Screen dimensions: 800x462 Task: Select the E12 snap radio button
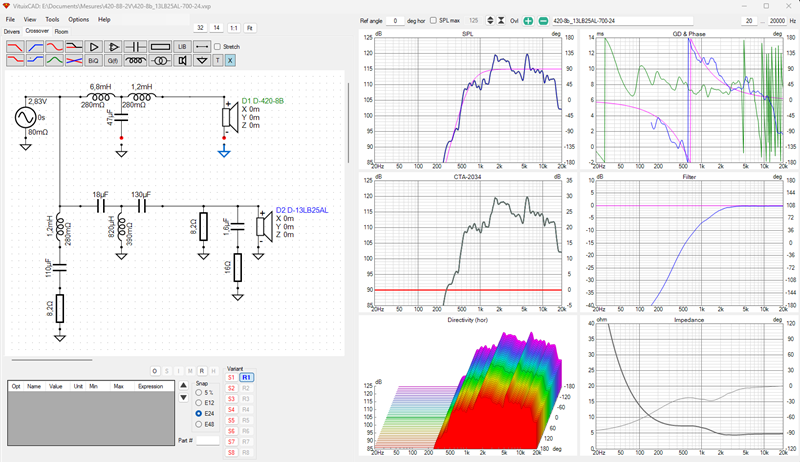click(x=198, y=403)
